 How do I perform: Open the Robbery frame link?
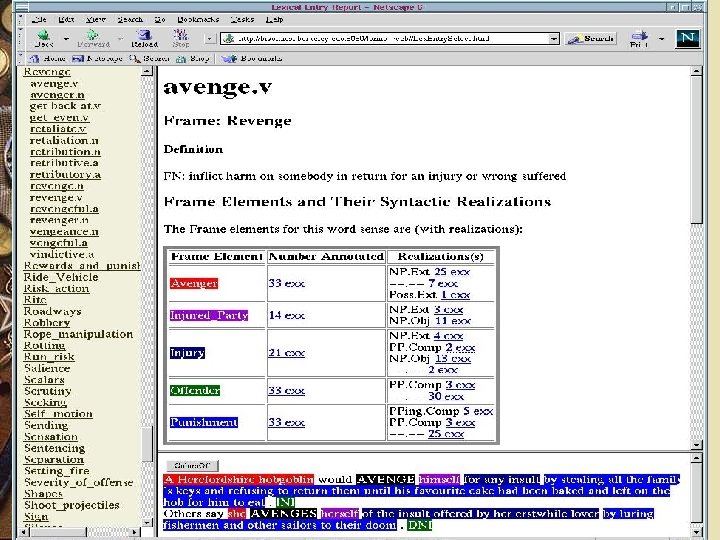(46, 323)
